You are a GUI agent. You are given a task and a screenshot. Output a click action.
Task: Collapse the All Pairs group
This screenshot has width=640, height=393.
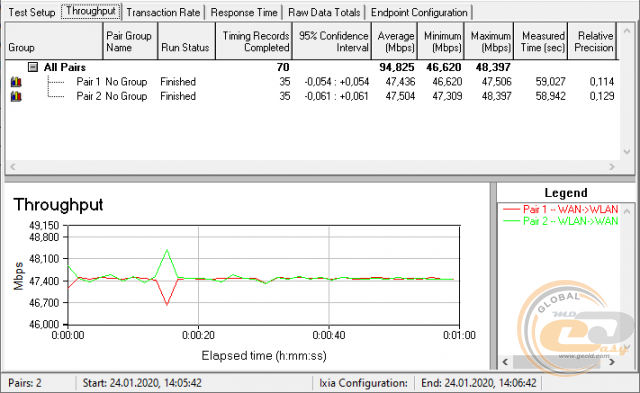click(x=33, y=67)
